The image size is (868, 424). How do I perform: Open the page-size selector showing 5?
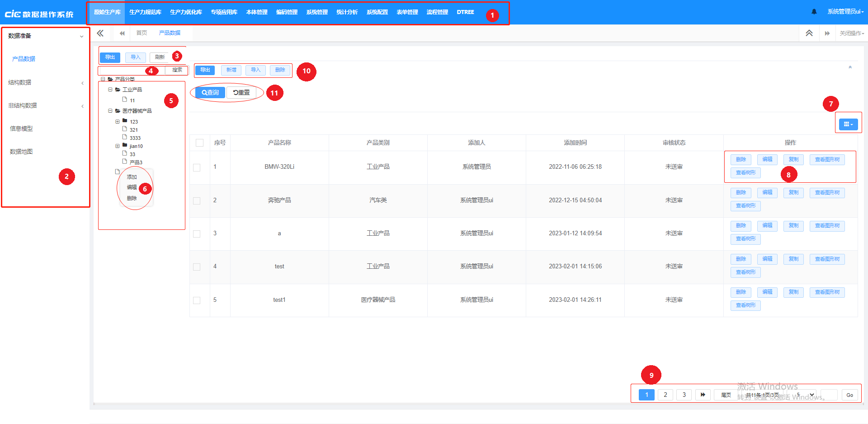coord(805,395)
